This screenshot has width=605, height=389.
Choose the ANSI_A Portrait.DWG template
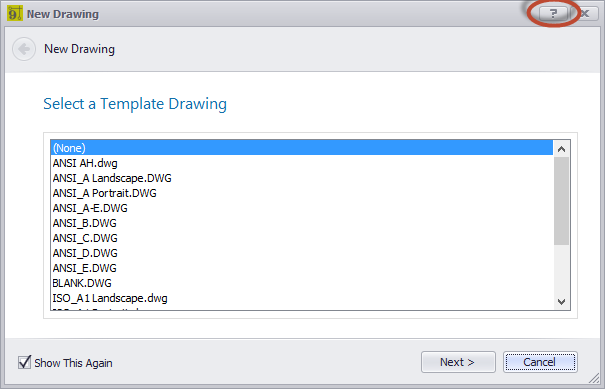(302, 193)
